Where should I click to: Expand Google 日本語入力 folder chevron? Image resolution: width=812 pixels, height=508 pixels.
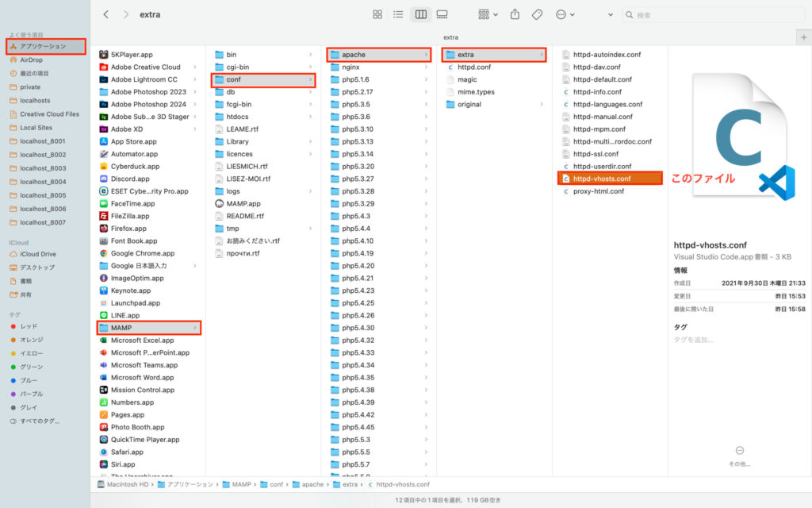pyautogui.click(x=195, y=266)
